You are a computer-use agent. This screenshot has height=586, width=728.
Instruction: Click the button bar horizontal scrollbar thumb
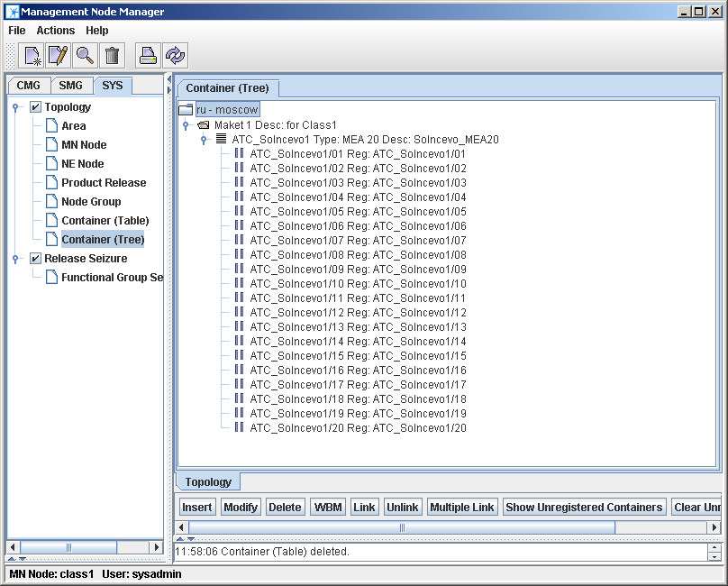pyautogui.click(x=402, y=527)
